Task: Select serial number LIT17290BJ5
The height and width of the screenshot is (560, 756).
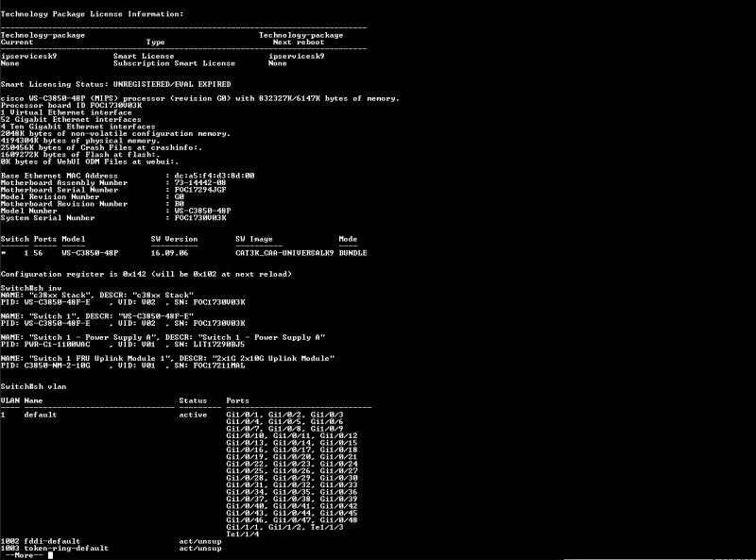Action: click(219, 345)
